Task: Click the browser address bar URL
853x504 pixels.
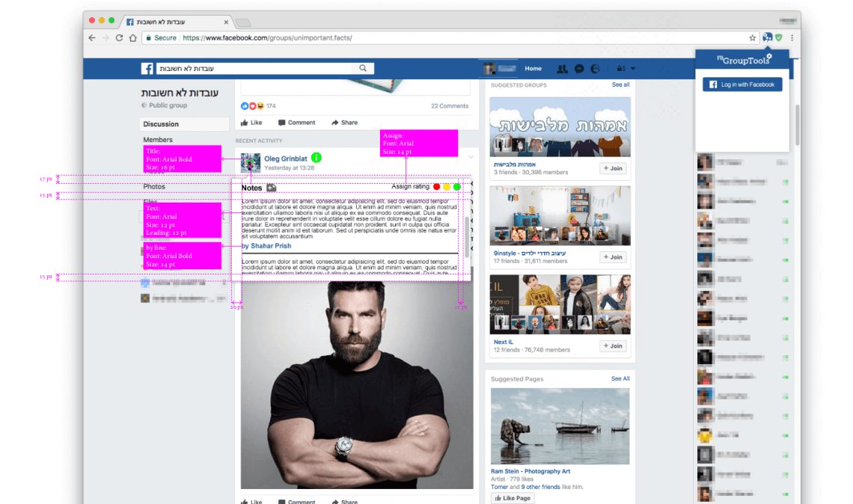Action: tap(268, 38)
